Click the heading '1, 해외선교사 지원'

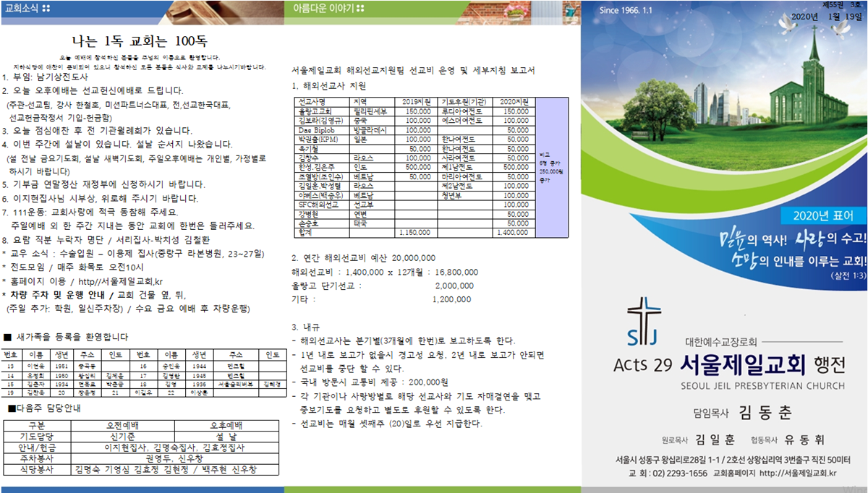(328, 85)
